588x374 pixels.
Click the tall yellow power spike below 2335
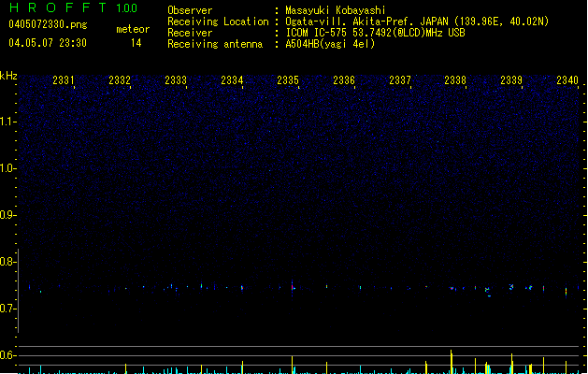(292, 365)
